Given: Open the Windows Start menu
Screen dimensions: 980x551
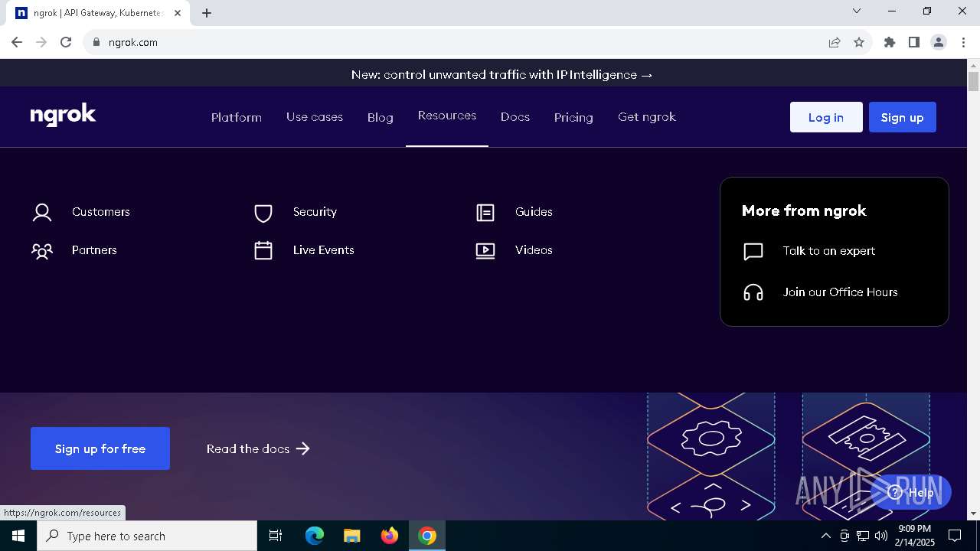Looking at the screenshot, I should (x=18, y=536).
